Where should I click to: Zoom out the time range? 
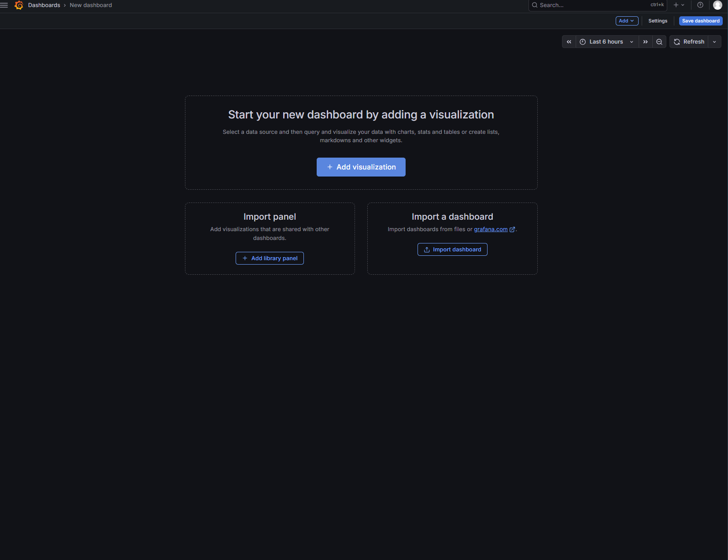(659, 42)
